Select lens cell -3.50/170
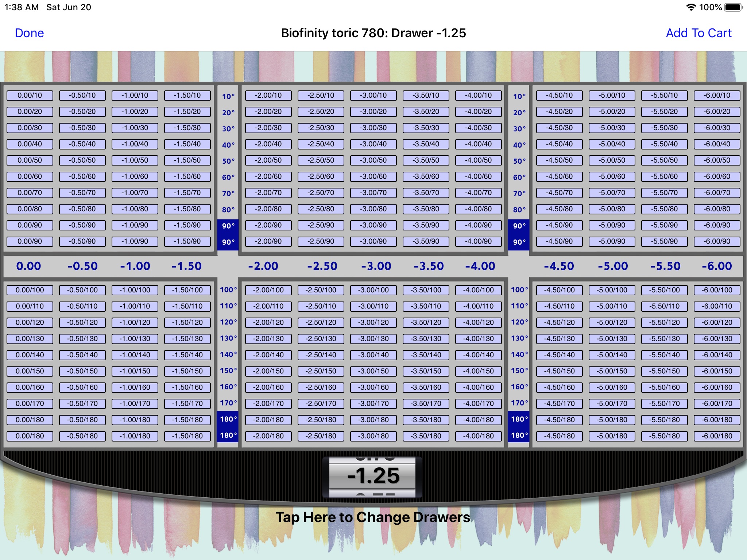The width and height of the screenshot is (747, 560). (426, 404)
